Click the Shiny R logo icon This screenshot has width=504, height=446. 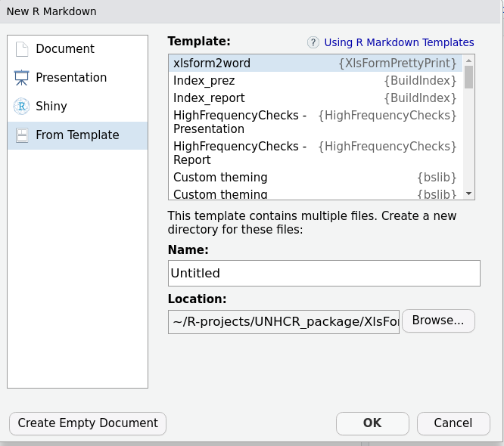coord(21,107)
